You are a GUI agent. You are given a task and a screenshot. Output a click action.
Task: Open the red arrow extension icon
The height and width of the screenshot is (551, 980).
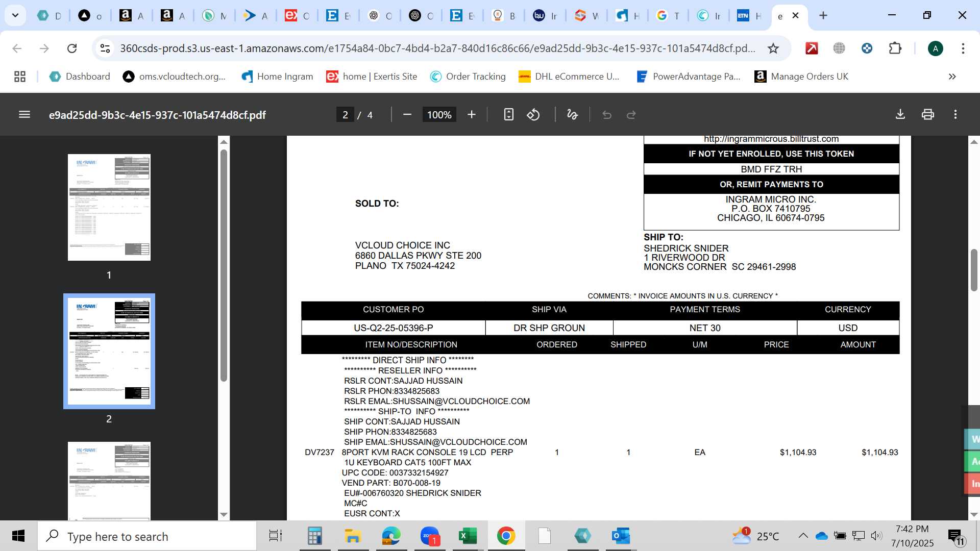coord(812,48)
